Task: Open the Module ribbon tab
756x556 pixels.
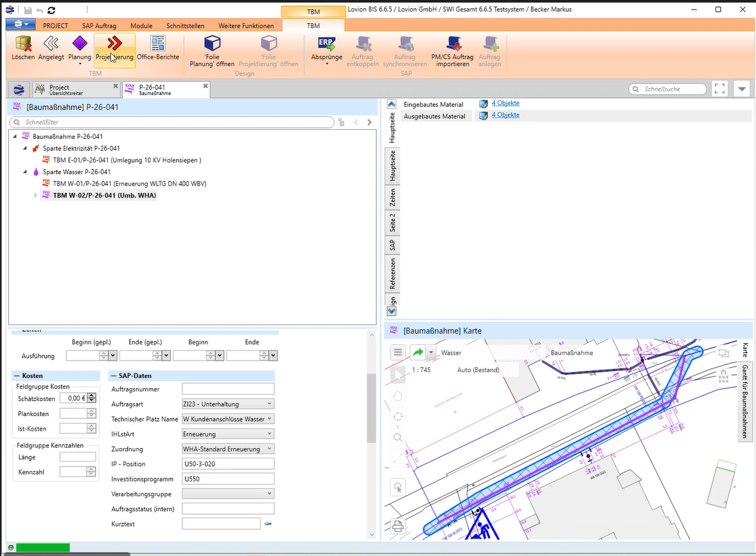Action: pyautogui.click(x=141, y=26)
